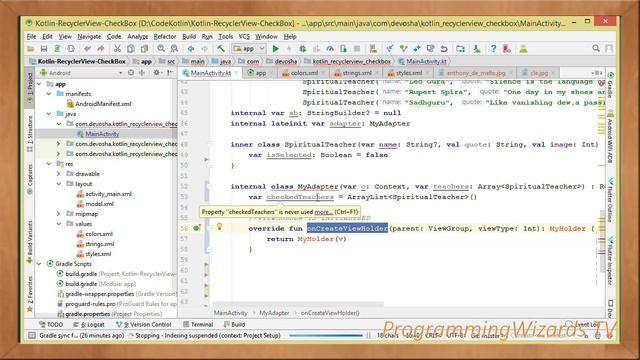Open the Navigate menu
This screenshot has width=640, height=360.
click(89, 37)
